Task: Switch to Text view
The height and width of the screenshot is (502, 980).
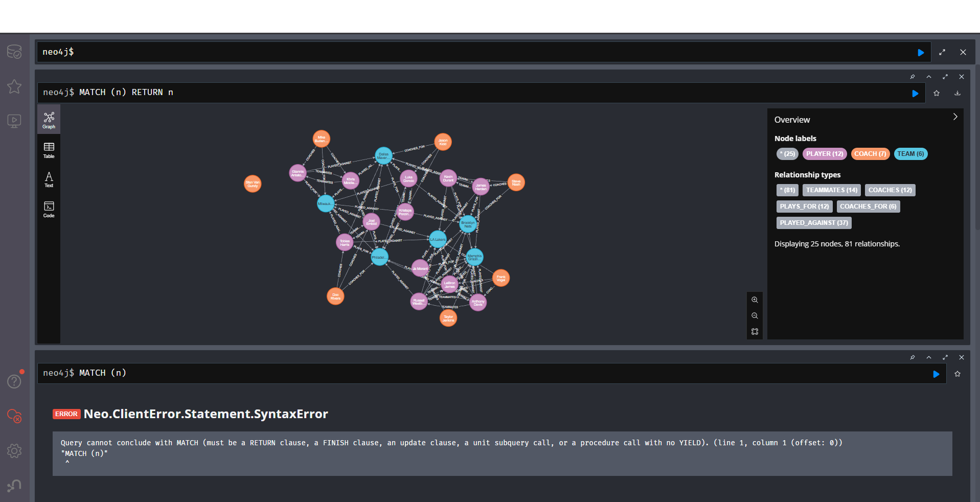Action: (49, 179)
